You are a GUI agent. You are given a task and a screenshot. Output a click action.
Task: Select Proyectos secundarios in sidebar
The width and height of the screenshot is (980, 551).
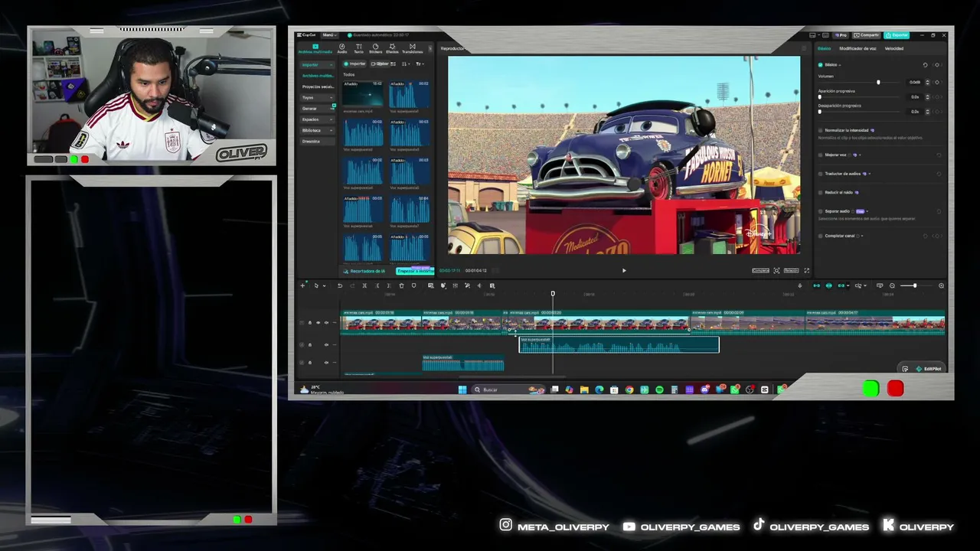point(317,86)
